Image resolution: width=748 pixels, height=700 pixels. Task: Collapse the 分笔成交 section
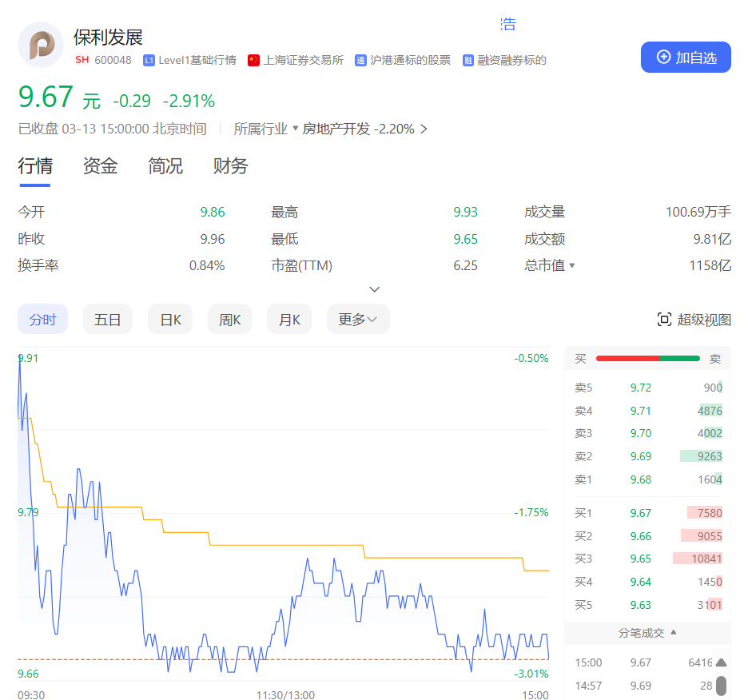pos(647,633)
